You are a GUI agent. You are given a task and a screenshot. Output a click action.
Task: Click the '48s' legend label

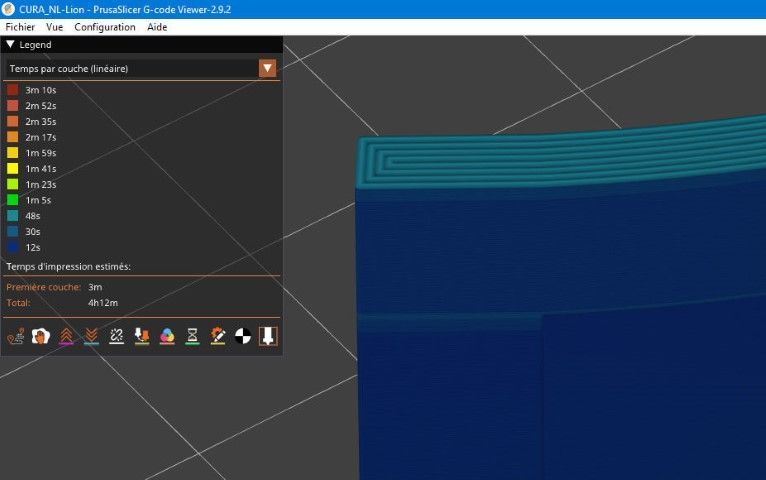click(33, 216)
